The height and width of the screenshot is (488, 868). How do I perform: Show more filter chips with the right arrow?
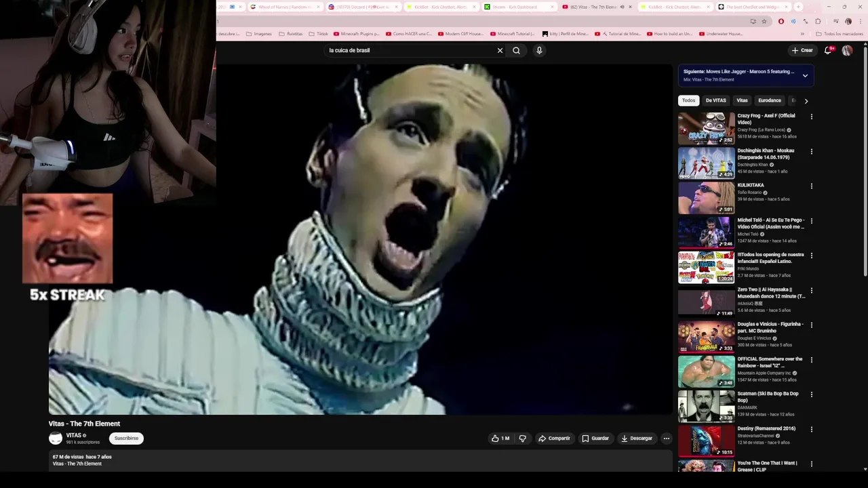coord(806,101)
